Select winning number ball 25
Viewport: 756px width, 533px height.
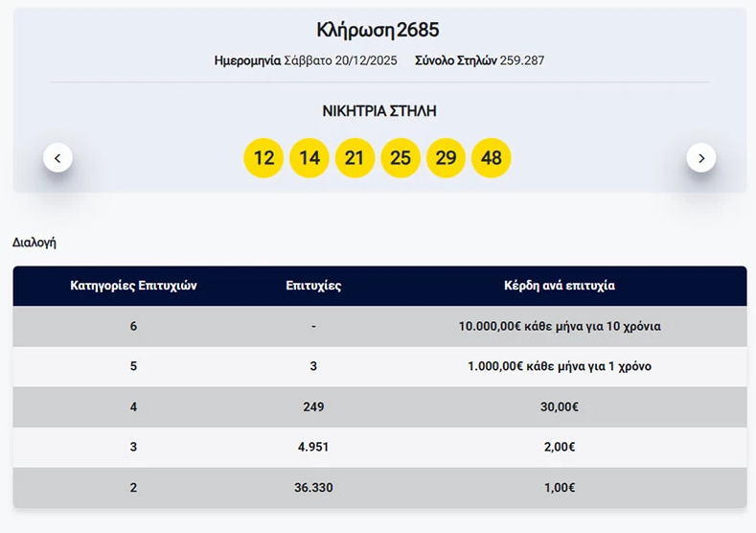(401, 158)
